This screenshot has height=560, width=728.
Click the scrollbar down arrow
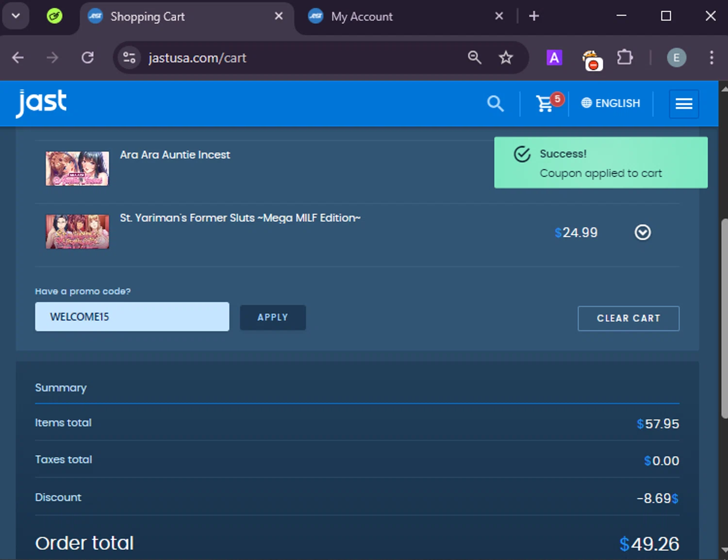coord(724,550)
